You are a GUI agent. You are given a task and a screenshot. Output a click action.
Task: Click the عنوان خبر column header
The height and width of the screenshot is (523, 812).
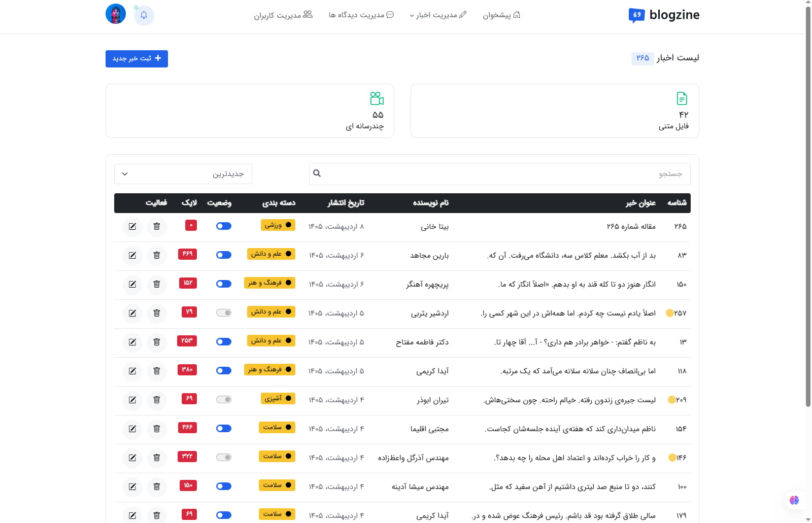coord(640,203)
